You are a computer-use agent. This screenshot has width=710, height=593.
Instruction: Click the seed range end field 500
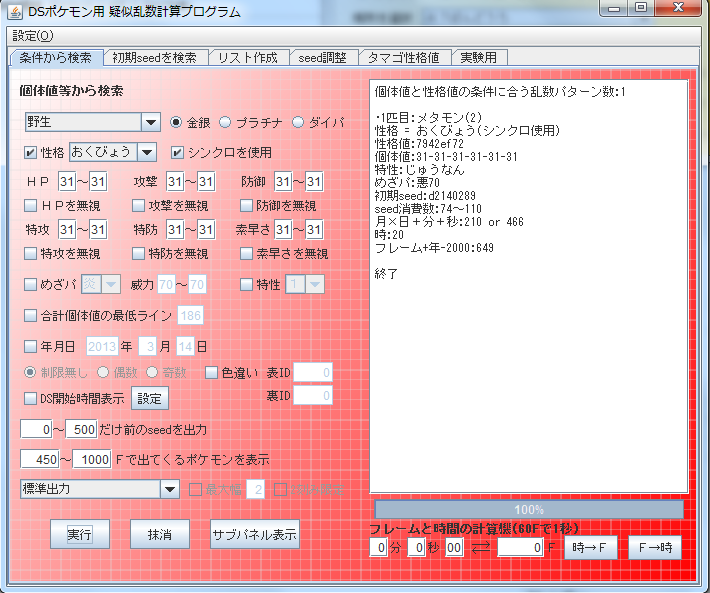point(82,429)
